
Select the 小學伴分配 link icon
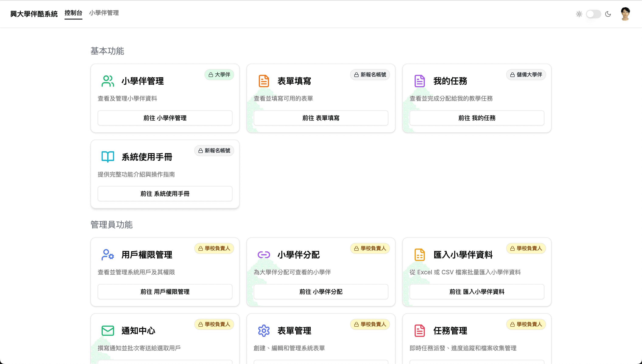pyautogui.click(x=263, y=255)
